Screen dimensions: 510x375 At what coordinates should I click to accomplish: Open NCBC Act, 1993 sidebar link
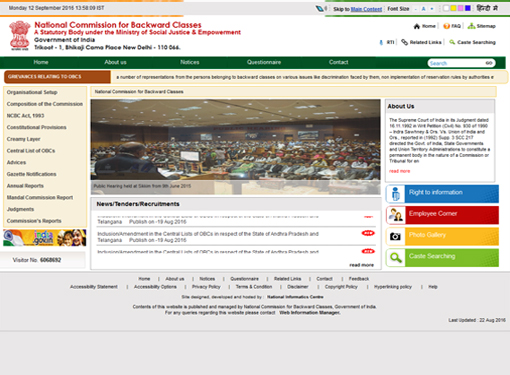(25, 116)
